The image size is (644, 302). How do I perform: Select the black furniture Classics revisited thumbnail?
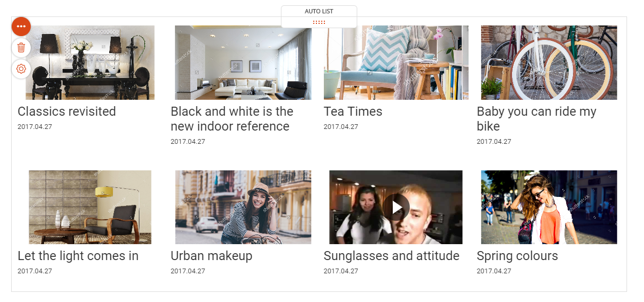[x=90, y=63]
